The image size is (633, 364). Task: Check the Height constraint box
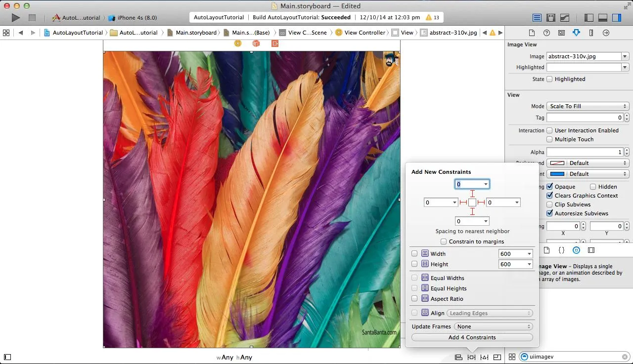tap(414, 264)
